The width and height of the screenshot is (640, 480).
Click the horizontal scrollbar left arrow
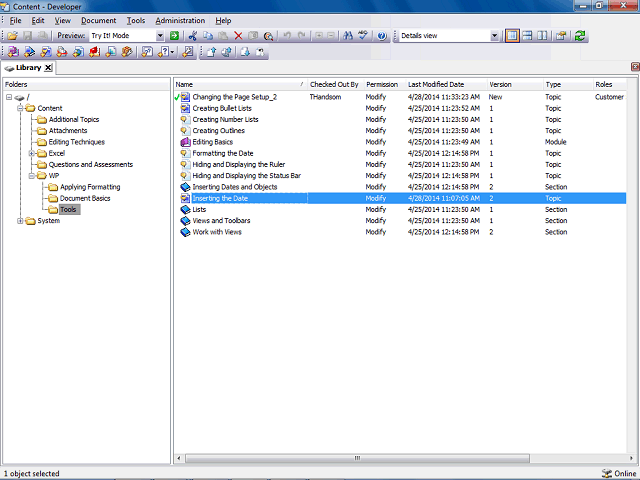(179, 458)
